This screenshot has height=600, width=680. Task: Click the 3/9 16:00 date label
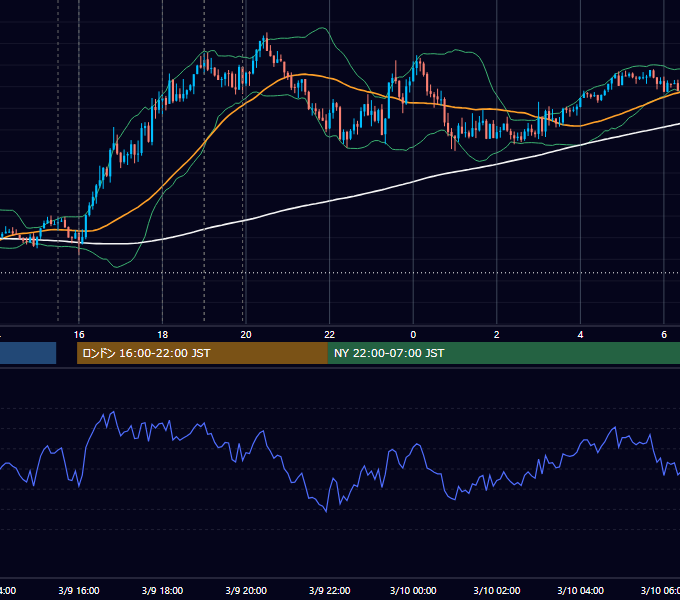coord(79,590)
